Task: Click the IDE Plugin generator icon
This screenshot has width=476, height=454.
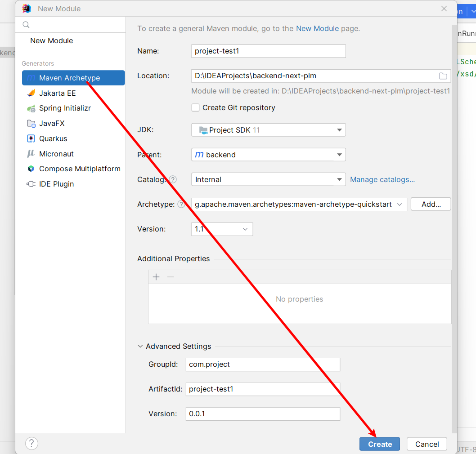Action: [x=31, y=184]
